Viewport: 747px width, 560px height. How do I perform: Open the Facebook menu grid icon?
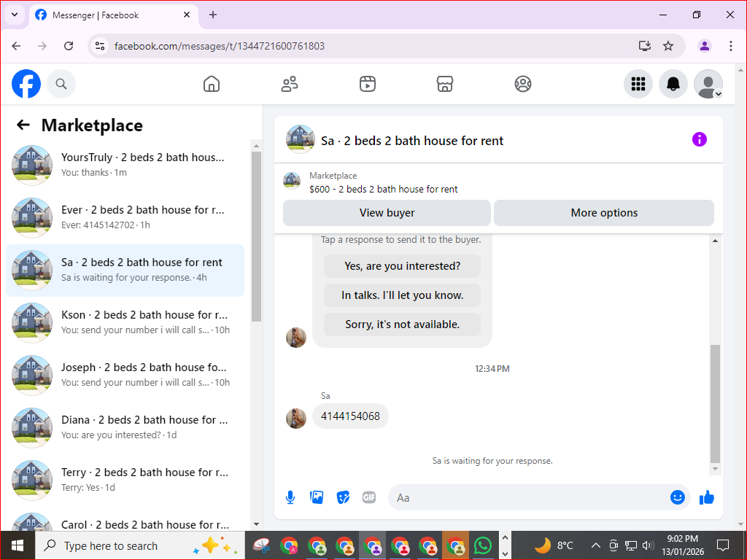[638, 84]
